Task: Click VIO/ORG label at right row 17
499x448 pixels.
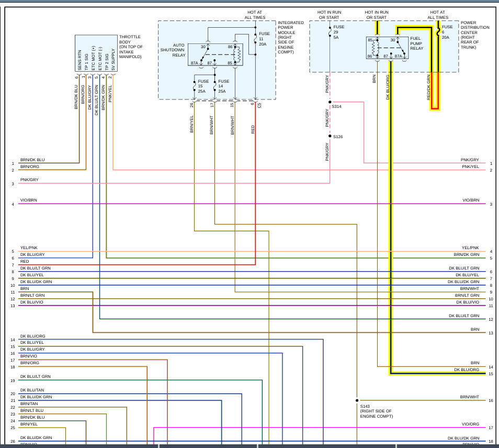Action: pyautogui.click(x=470, y=424)
